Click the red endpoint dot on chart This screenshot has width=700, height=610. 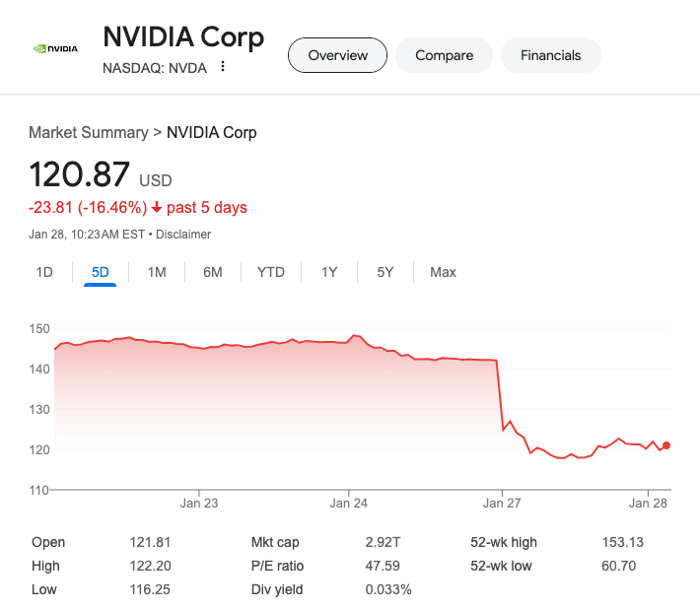[x=666, y=445]
